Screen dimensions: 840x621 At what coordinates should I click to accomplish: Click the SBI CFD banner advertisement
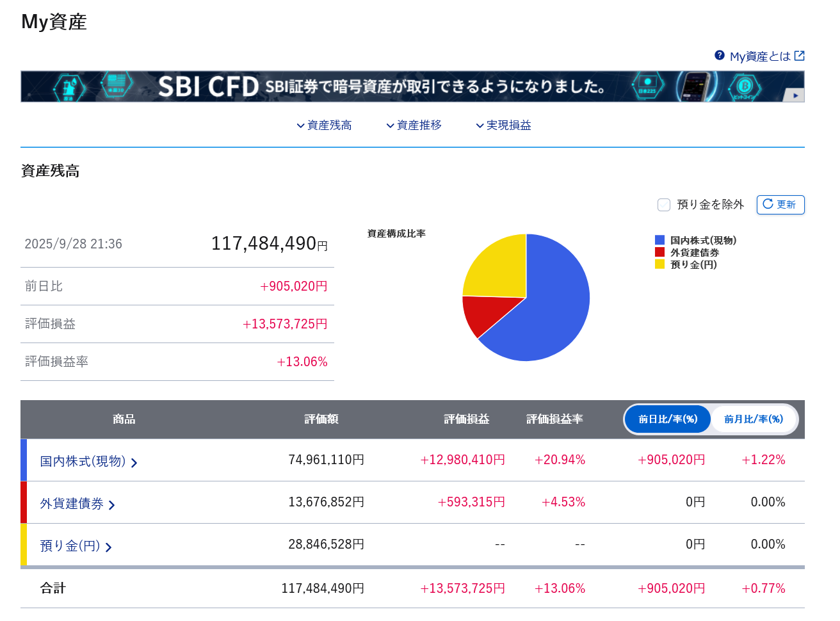[x=384, y=86]
